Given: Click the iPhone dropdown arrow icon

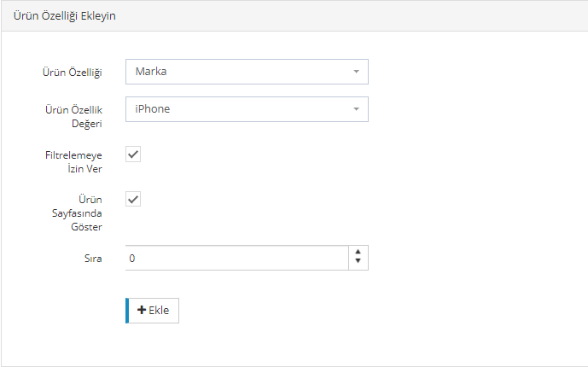Looking at the screenshot, I should coord(356,109).
